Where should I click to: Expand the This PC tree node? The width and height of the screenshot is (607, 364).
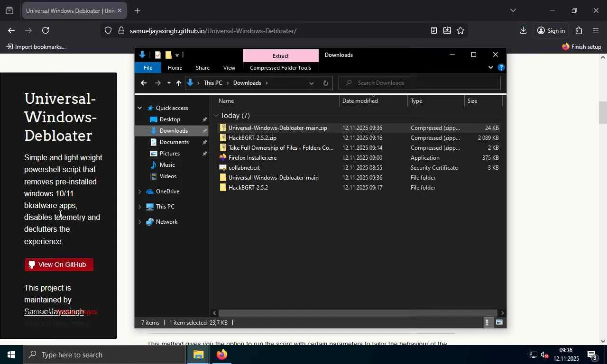click(x=140, y=207)
